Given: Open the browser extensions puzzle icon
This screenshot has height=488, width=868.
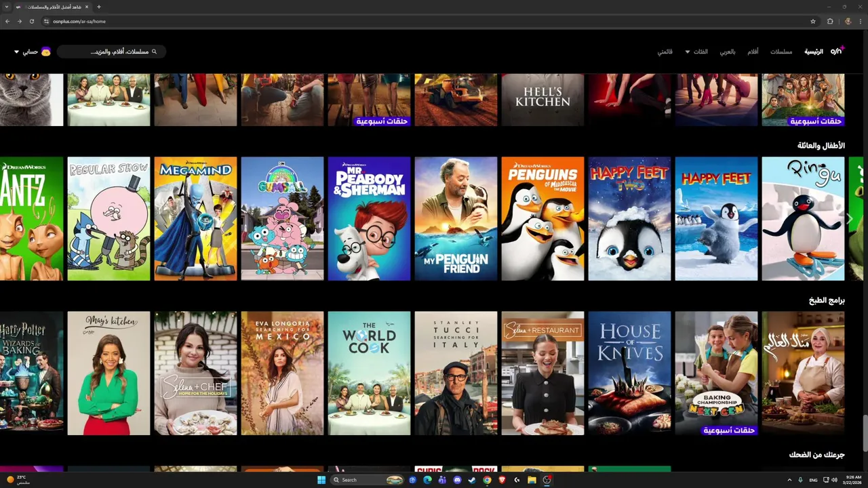Looking at the screenshot, I should click(830, 21).
